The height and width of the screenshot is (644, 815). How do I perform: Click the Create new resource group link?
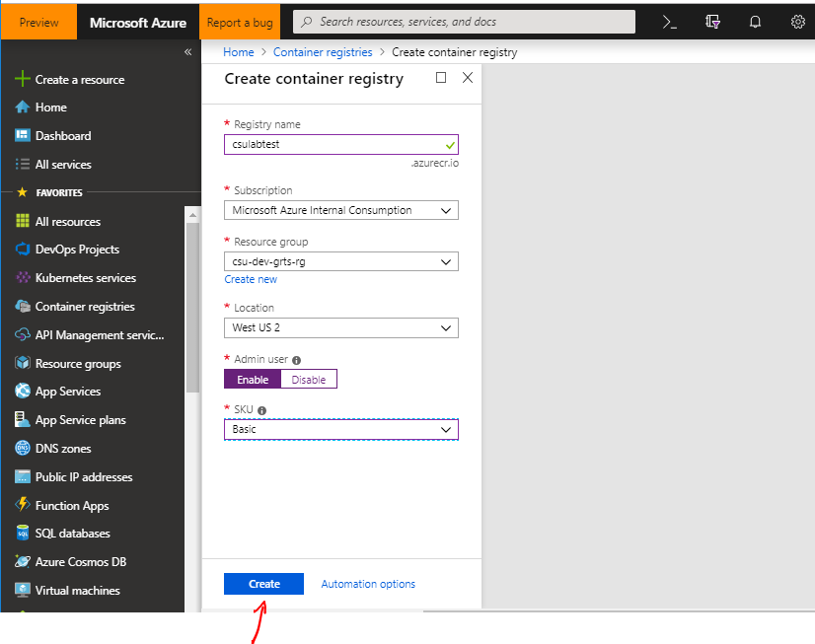tap(251, 279)
